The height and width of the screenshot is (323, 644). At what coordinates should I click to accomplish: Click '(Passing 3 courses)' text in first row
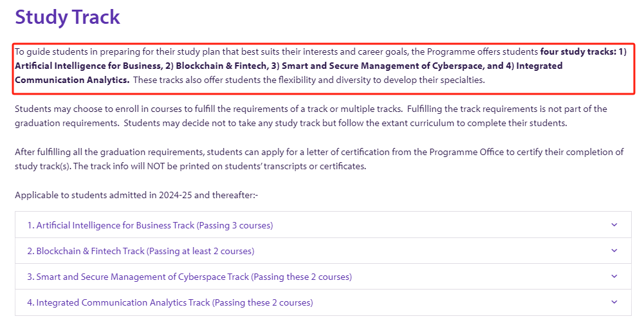(235, 225)
